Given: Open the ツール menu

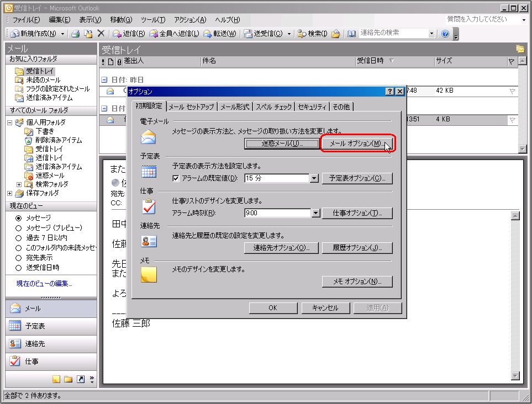Looking at the screenshot, I should pos(153,20).
